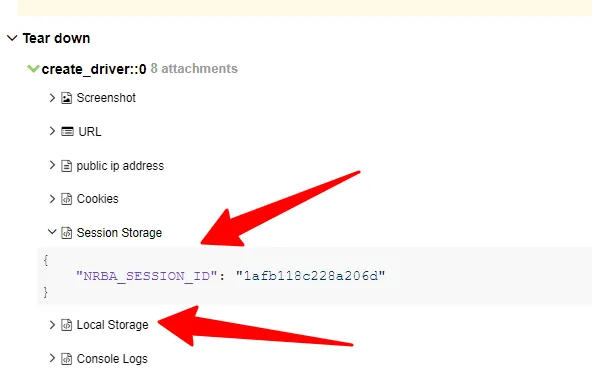The width and height of the screenshot is (592, 373).
Task: Click the Session Storage code file icon
Action: 66,233
